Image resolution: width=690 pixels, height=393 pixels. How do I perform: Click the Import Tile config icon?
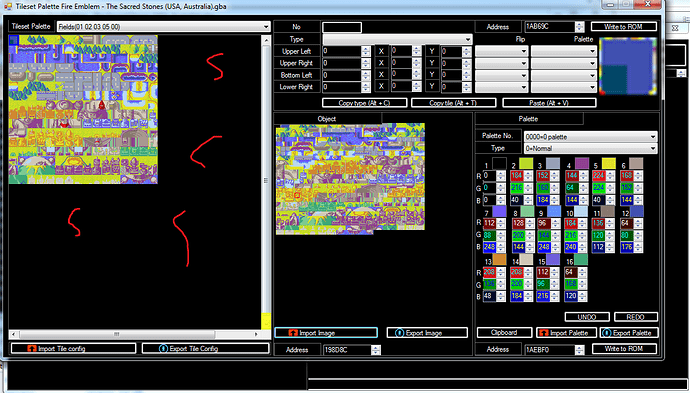32,349
